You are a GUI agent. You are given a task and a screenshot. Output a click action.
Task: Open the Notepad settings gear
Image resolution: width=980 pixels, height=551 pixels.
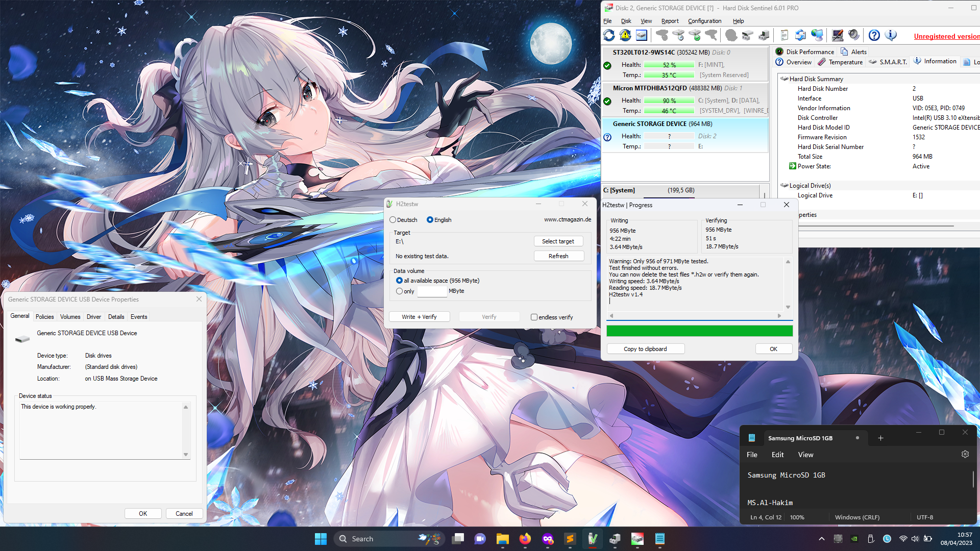[x=965, y=454]
